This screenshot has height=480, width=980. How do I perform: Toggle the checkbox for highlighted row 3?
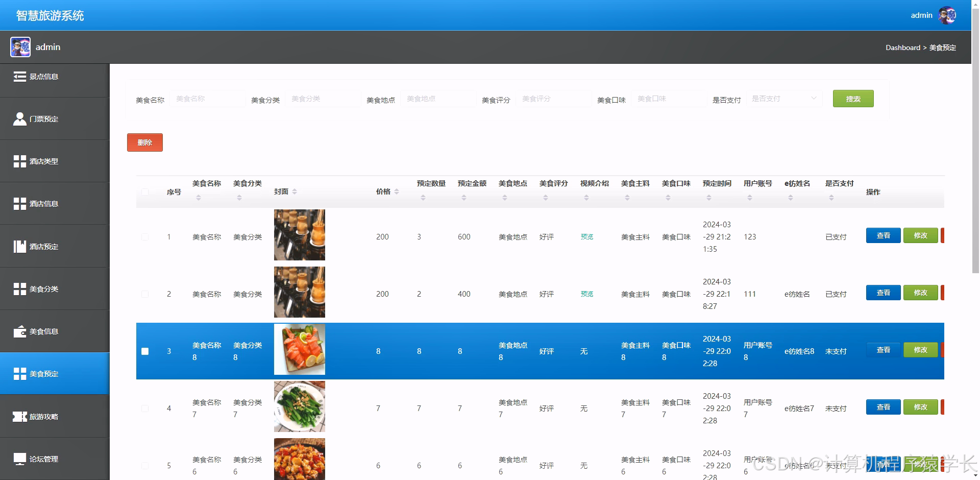pyautogui.click(x=145, y=351)
